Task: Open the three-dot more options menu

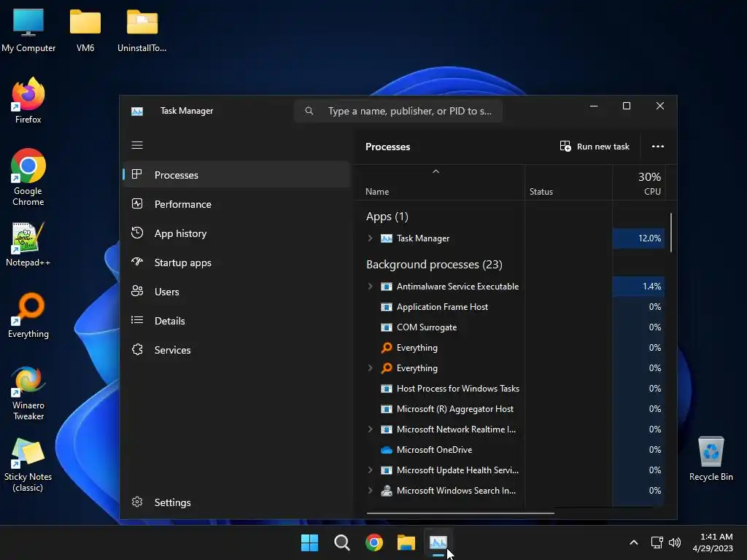Action: click(x=658, y=146)
